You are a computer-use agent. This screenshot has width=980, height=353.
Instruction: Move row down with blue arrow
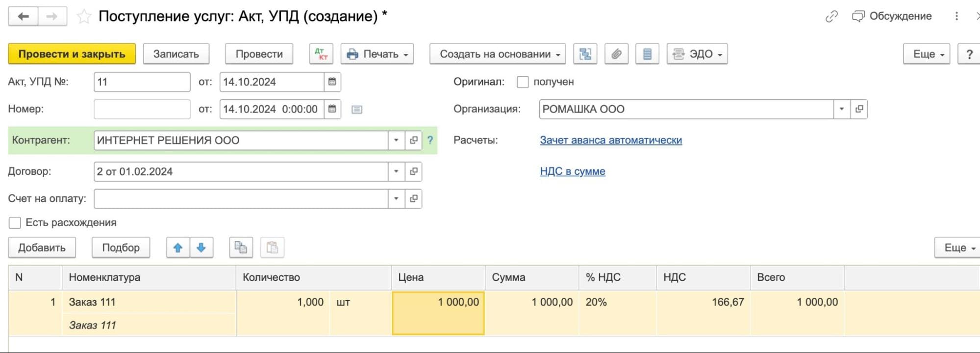point(201,248)
